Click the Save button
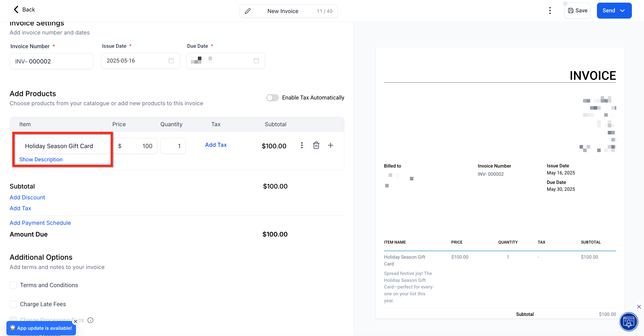This screenshot has width=644, height=336. pyautogui.click(x=577, y=11)
